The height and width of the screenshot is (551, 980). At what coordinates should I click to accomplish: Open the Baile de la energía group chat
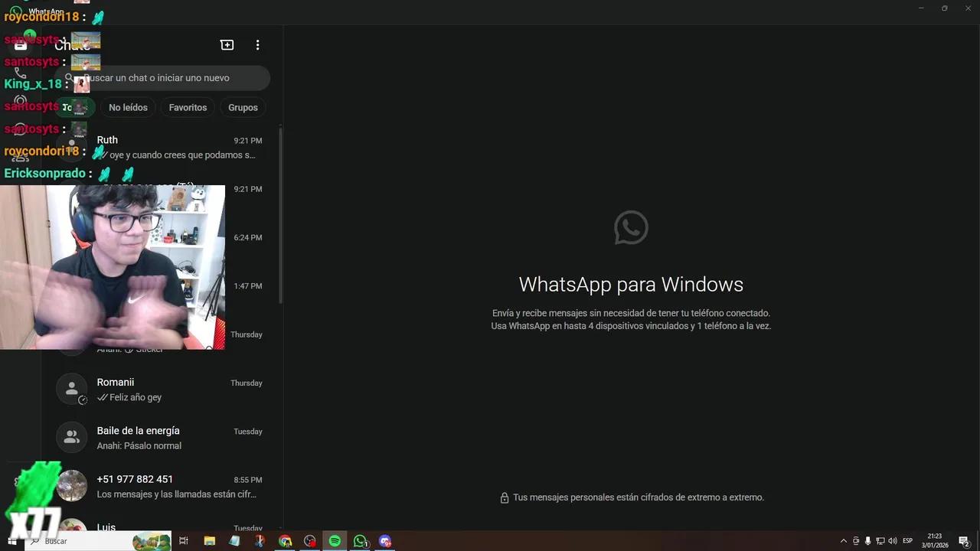161,438
